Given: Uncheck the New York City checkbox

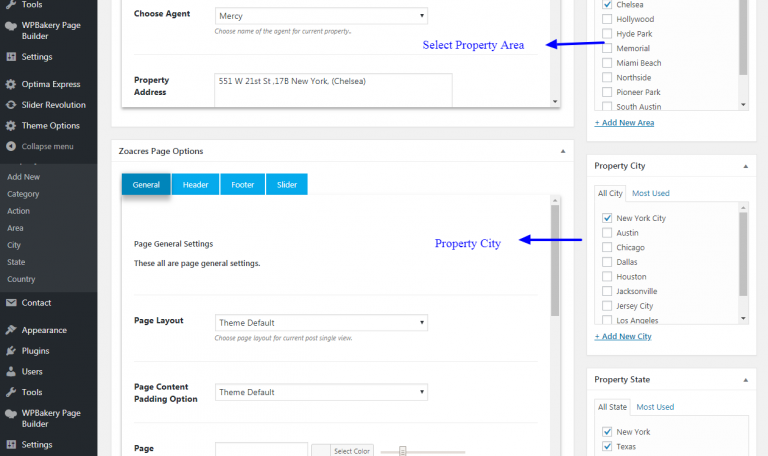Looking at the screenshot, I should coord(607,218).
